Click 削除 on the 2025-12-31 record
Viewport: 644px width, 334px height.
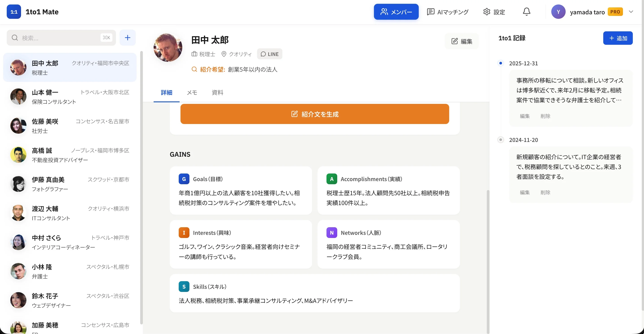[x=545, y=116]
